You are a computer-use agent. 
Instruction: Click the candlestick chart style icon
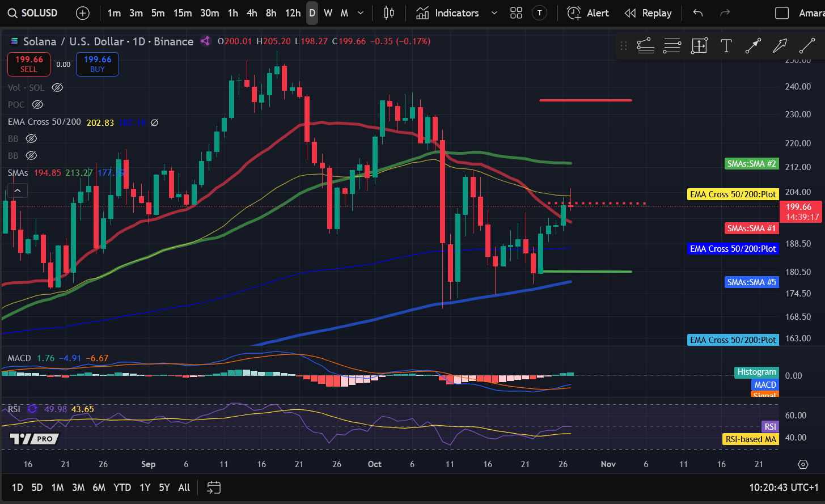389,12
